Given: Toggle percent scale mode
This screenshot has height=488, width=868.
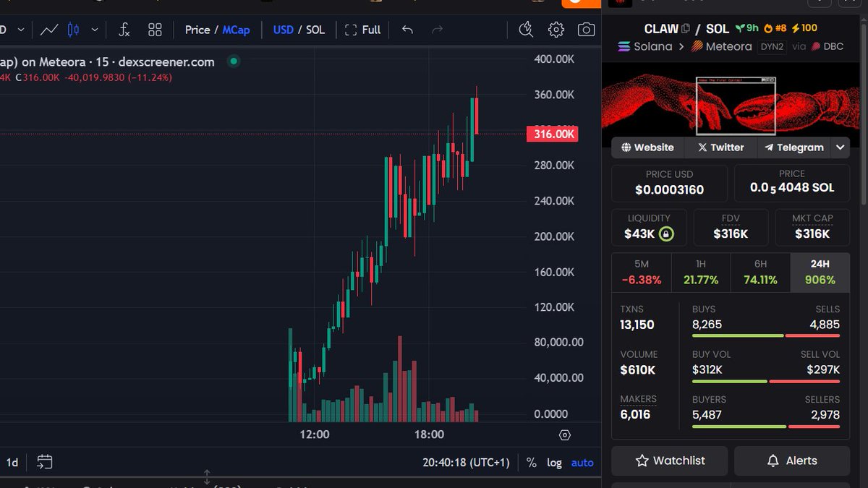Looking at the screenshot, I should coord(532,463).
